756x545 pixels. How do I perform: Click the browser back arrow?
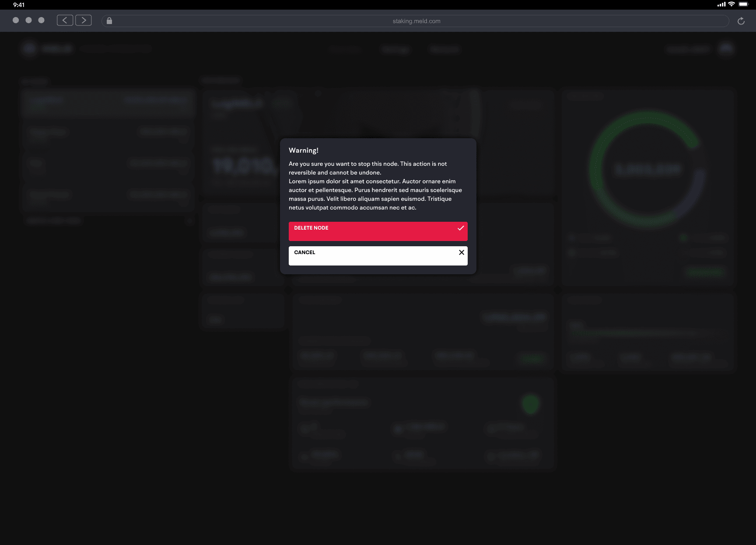[x=65, y=20]
